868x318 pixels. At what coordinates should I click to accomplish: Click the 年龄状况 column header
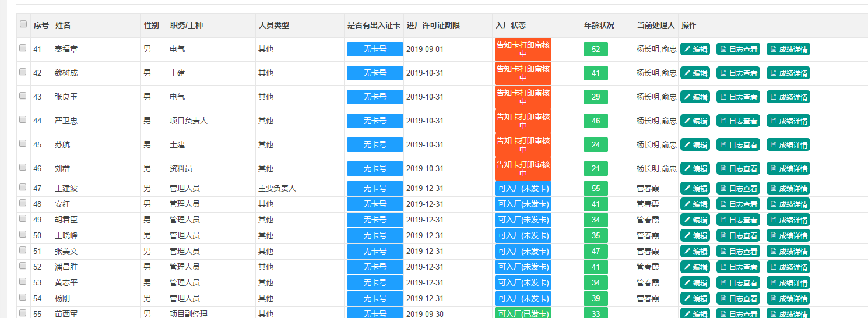599,25
